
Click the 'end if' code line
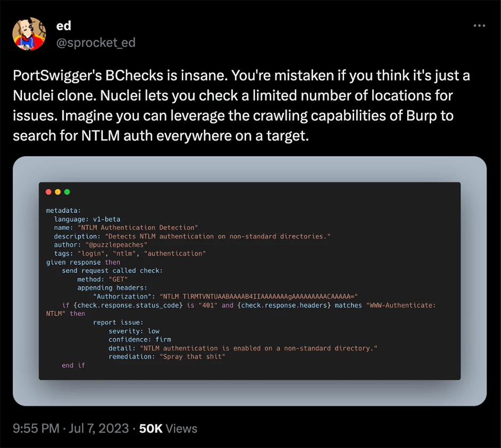point(73,365)
